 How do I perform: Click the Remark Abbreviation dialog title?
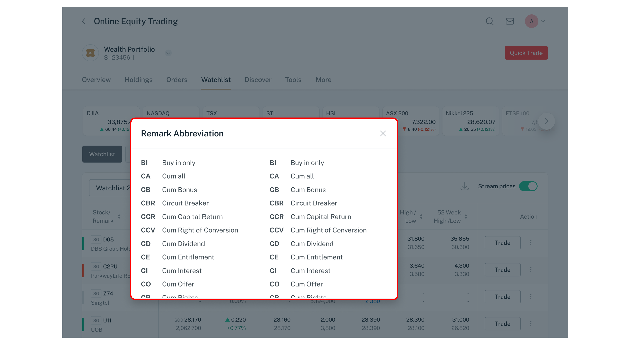click(x=182, y=134)
